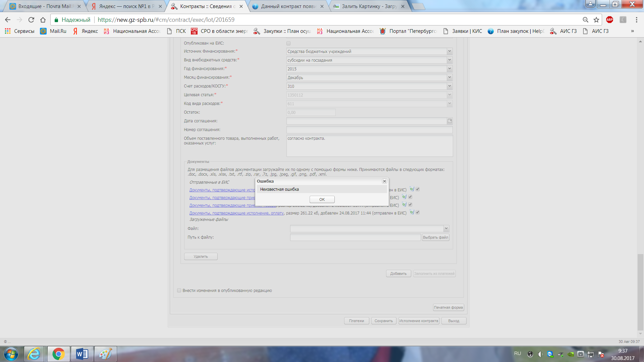Click OK in the error dialog

pos(322,199)
